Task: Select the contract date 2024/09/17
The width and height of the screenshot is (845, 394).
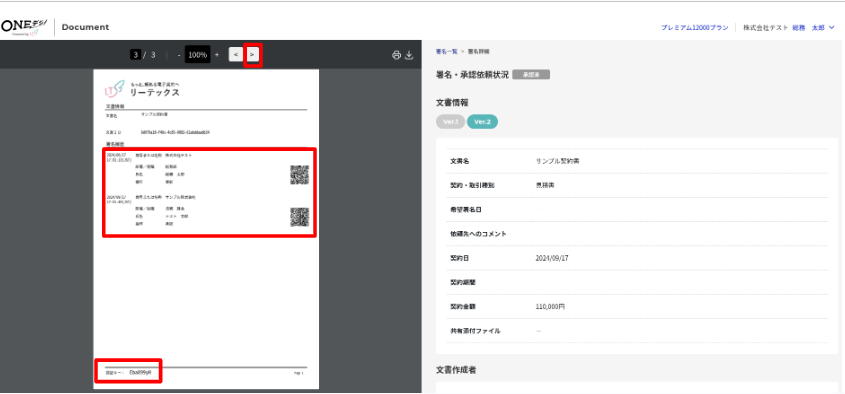Action: [x=552, y=258]
